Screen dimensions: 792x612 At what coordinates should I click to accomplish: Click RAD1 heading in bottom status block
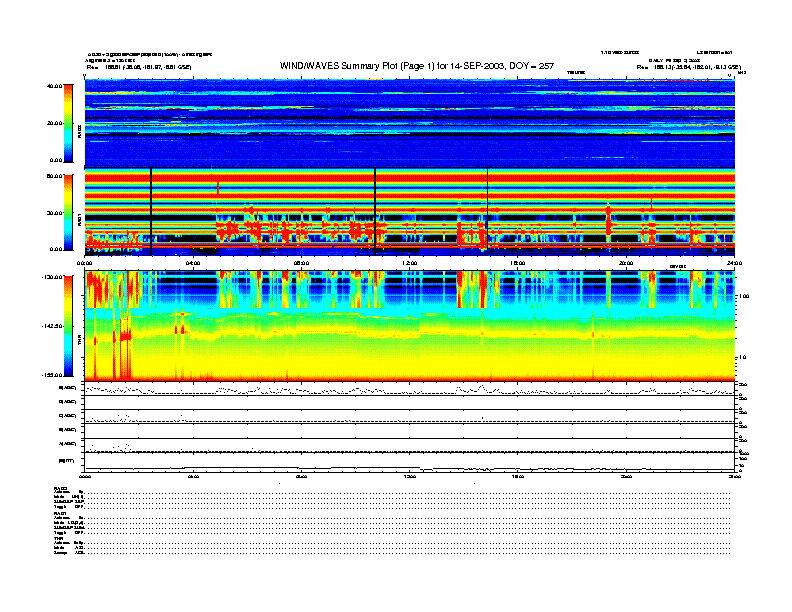click(60, 513)
